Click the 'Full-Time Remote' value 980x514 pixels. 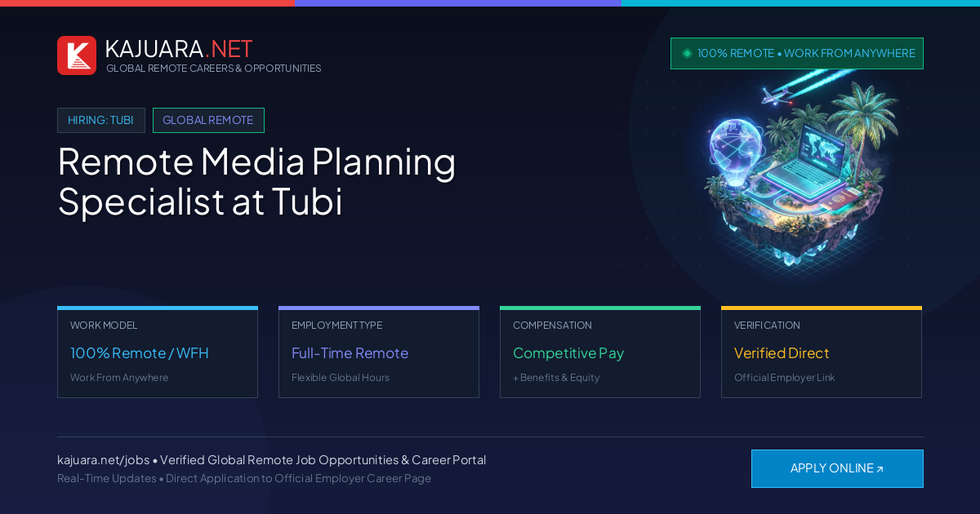(350, 353)
